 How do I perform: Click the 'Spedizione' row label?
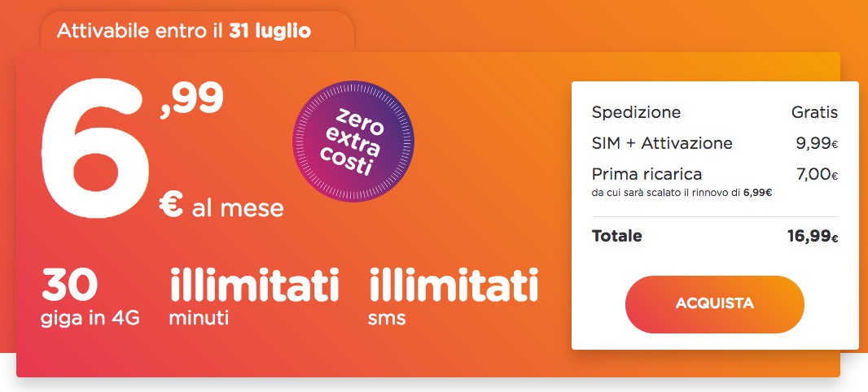click(x=636, y=112)
